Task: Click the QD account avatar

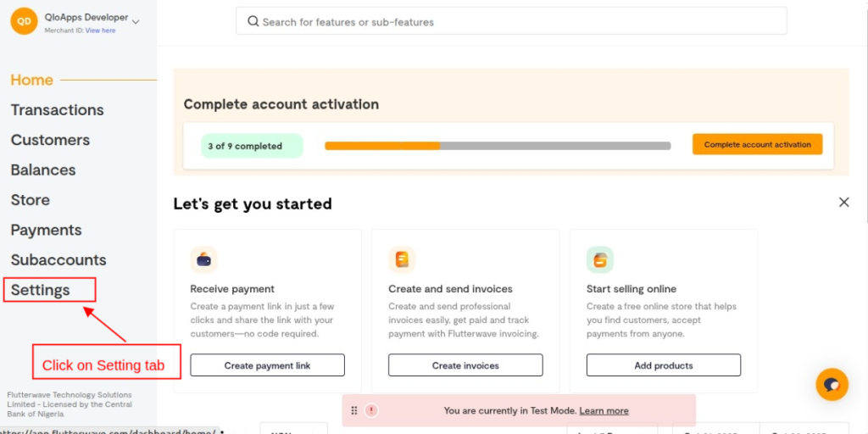Action: pos(24,22)
